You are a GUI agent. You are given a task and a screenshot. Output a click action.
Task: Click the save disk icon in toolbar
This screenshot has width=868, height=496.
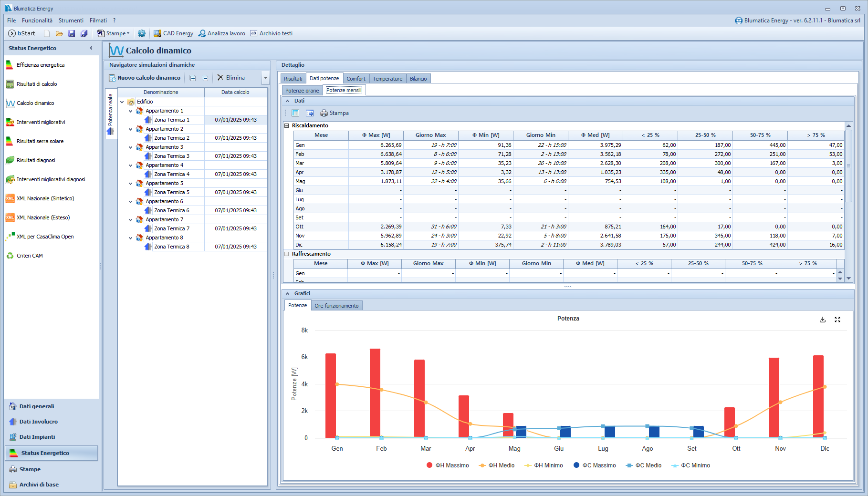72,33
